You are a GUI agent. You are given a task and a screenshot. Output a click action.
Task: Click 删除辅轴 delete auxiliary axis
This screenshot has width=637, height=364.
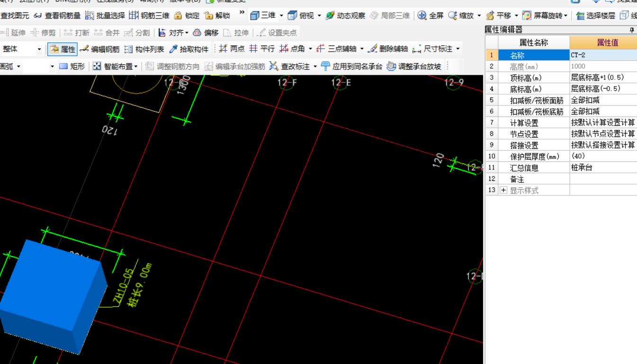pyautogui.click(x=387, y=49)
